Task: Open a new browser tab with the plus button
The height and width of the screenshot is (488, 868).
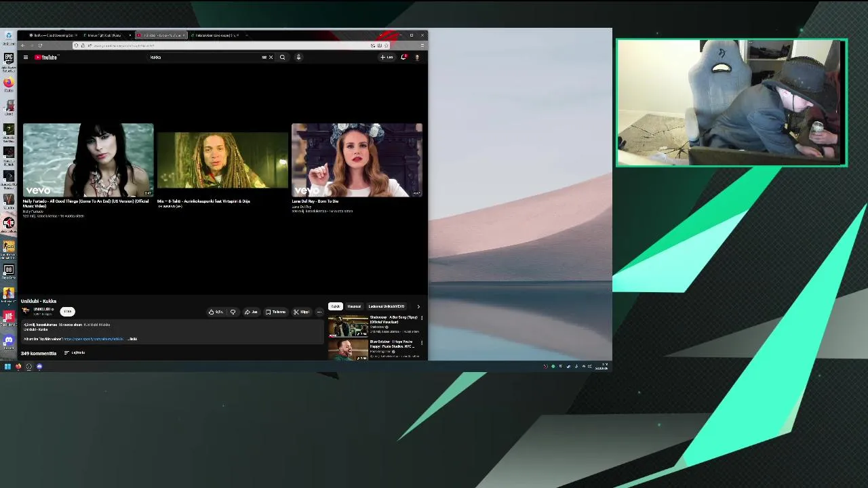Action: tap(247, 35)
